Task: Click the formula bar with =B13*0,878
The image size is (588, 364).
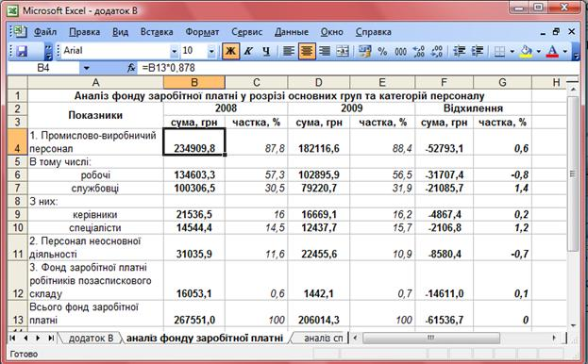Action: (358, 68)
